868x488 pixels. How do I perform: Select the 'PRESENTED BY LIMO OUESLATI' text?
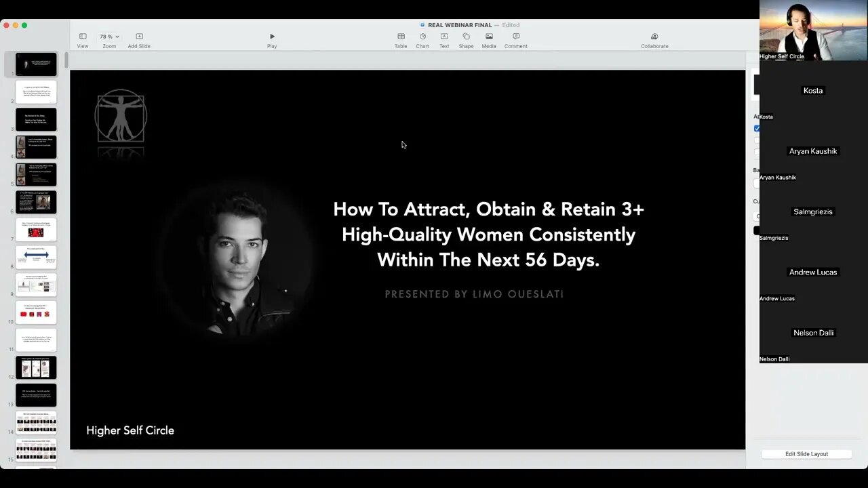tap(474, 294)
